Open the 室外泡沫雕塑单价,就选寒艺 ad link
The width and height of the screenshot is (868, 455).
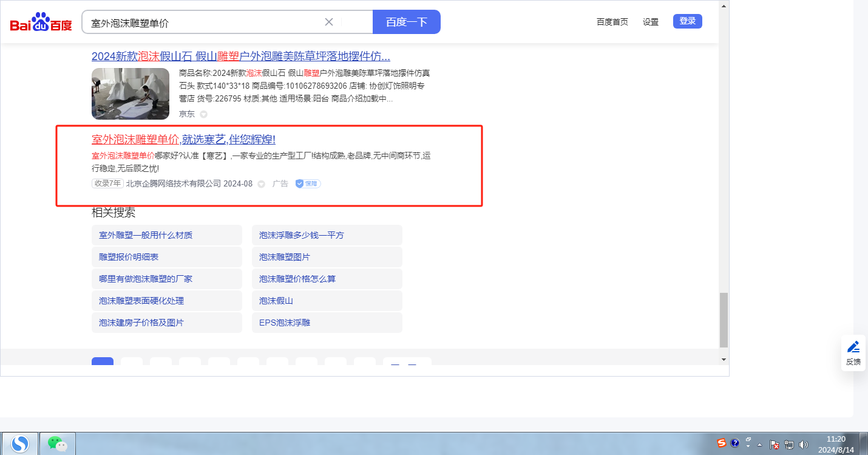pyautogui.click(x=183, y=139)
